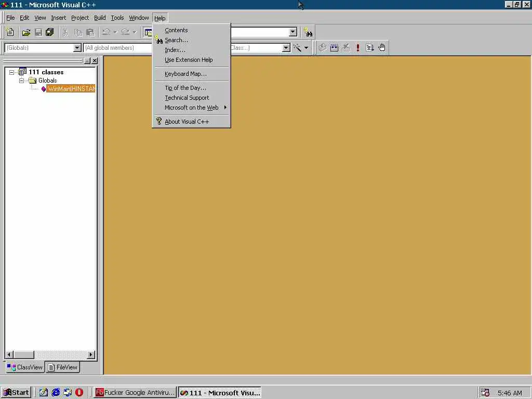Select Contents from the Help menu
Screen dimensions: 532x399
[x=191, y=30]
